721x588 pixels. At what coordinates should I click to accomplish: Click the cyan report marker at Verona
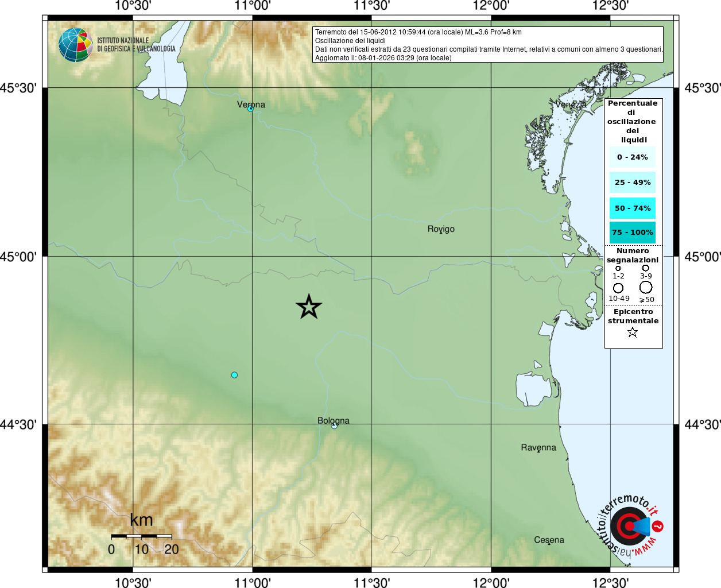250,109
